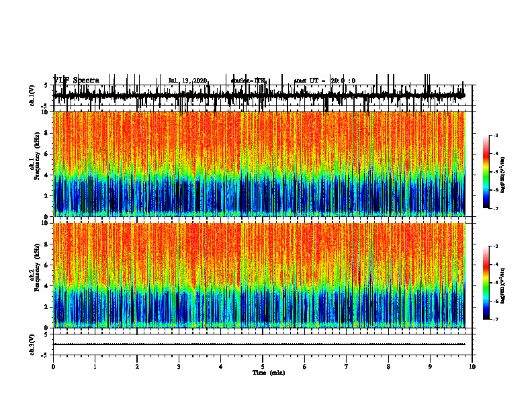Click the "-7" label below ch.1 color bar

pos(495,209)
